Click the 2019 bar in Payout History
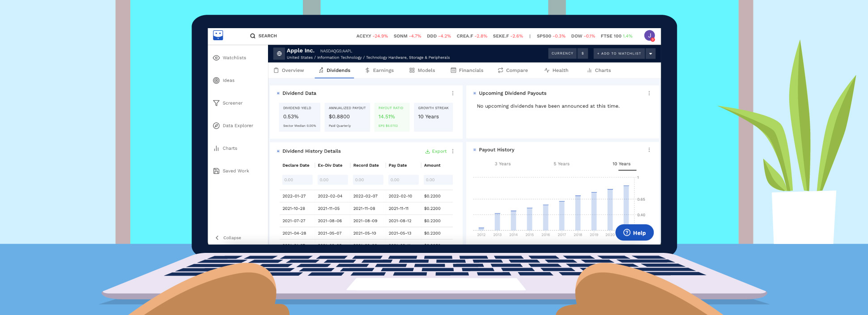 (594, 211)
